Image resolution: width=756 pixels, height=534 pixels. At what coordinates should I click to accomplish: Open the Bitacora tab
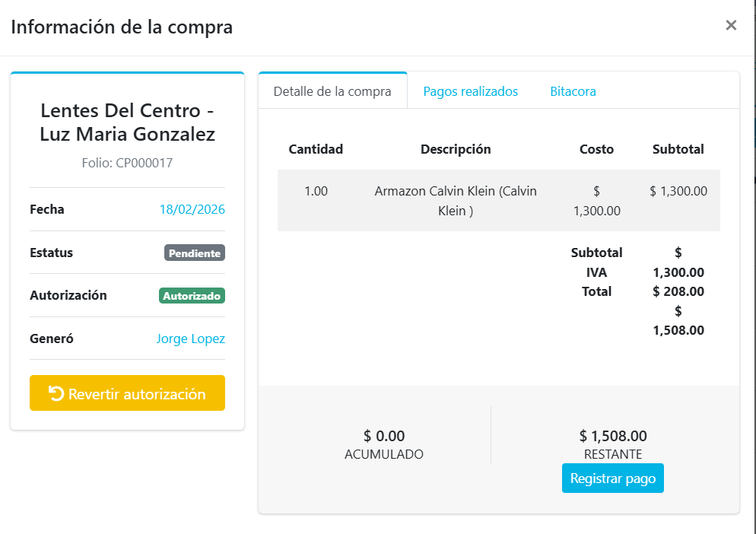click(x=573, y=91)
